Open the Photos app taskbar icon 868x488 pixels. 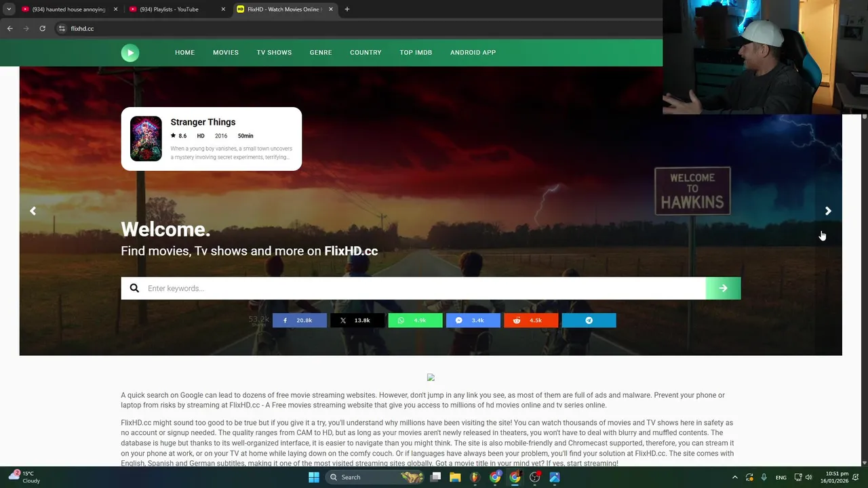555,477
